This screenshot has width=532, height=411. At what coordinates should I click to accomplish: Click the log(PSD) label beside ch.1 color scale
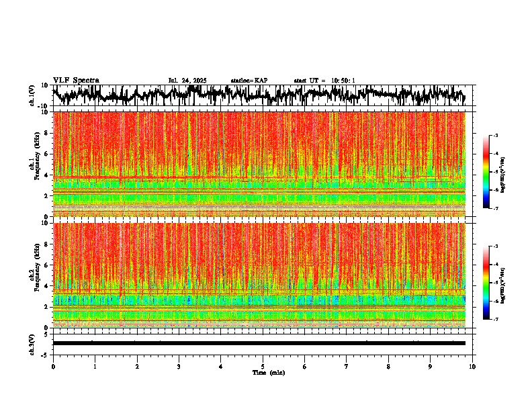(502, 175)
